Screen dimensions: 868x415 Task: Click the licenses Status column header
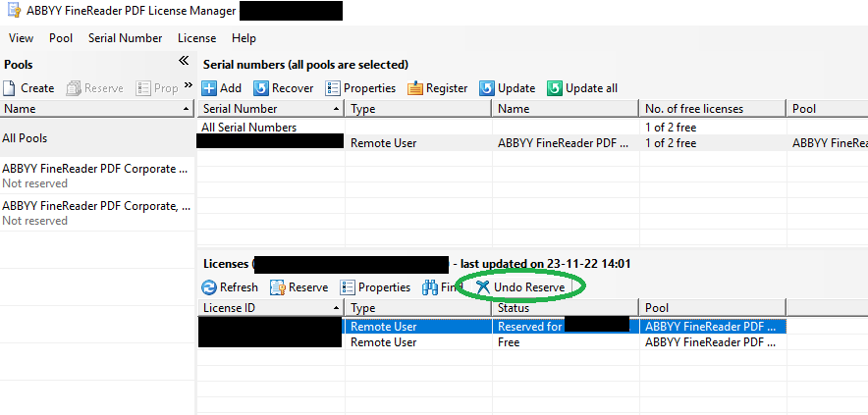click(x=566, y=308)
